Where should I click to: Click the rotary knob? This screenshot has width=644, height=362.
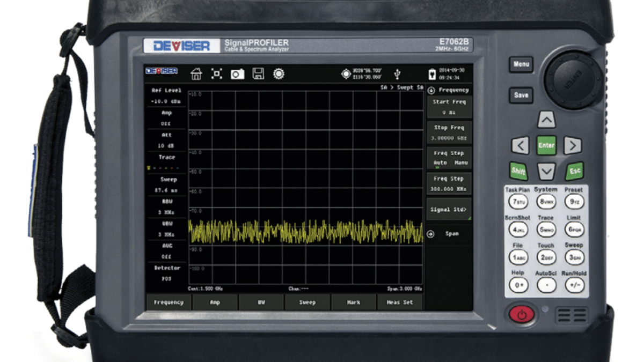click(x=574, y=80)
